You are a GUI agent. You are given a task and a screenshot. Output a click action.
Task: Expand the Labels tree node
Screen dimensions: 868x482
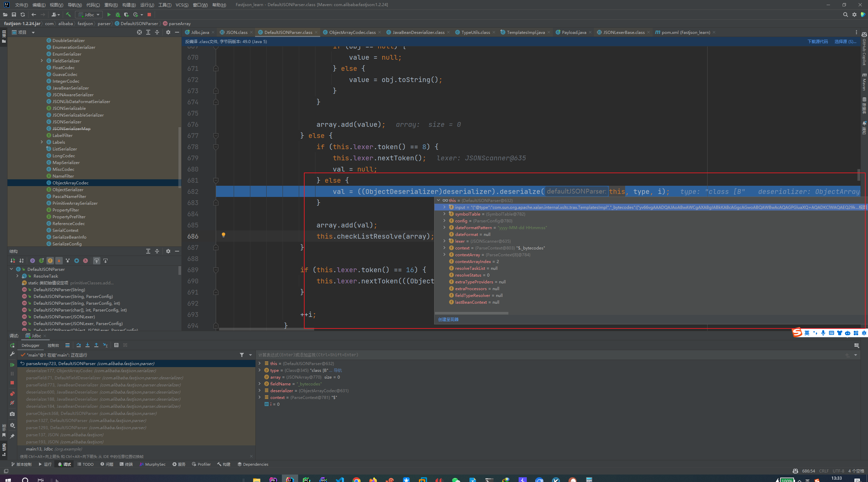[42, 142]
